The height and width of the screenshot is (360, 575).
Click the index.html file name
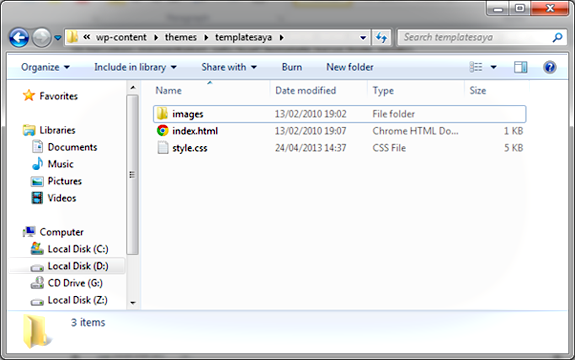pos(195,131)
